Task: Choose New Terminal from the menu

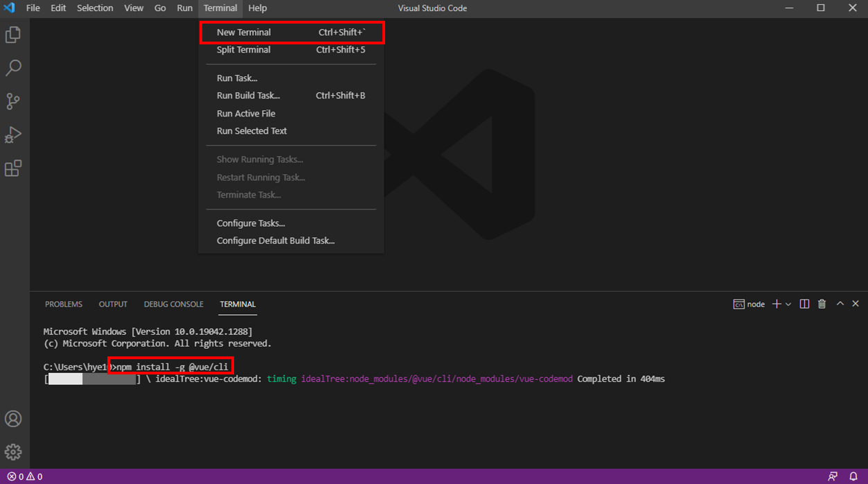Action: (x=291, y=33)
